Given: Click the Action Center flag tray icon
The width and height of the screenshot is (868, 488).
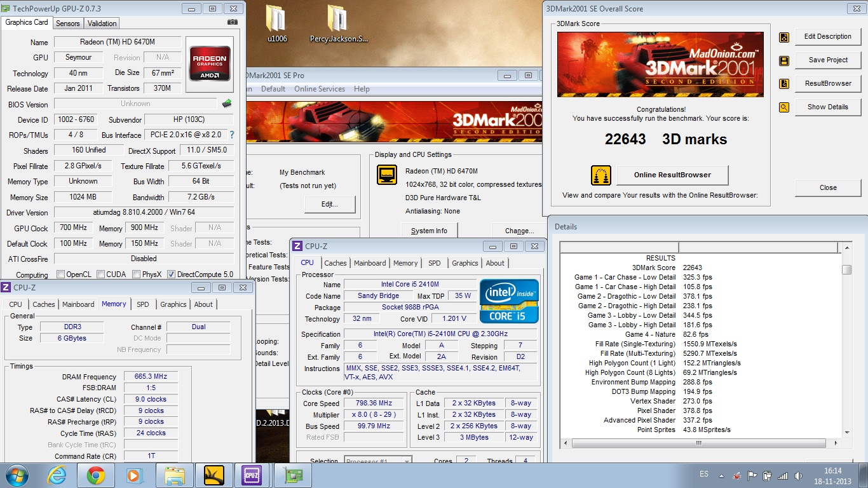Looking at the screenshot, I should (x=752, y=475).
